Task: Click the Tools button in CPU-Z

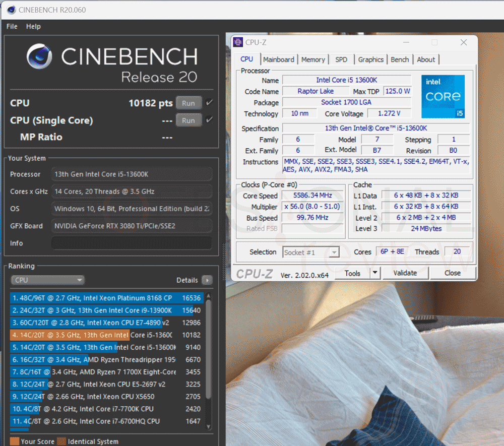Action: point(352,273)
